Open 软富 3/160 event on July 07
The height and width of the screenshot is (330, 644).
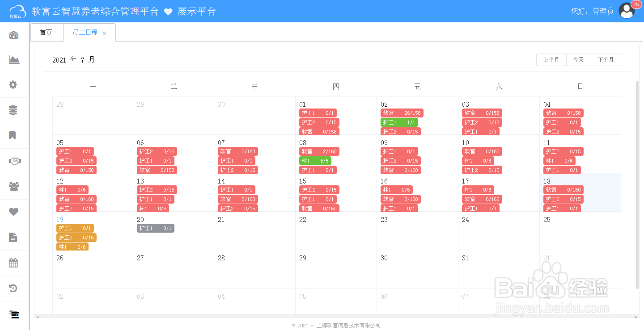click(x=238, y=151)
